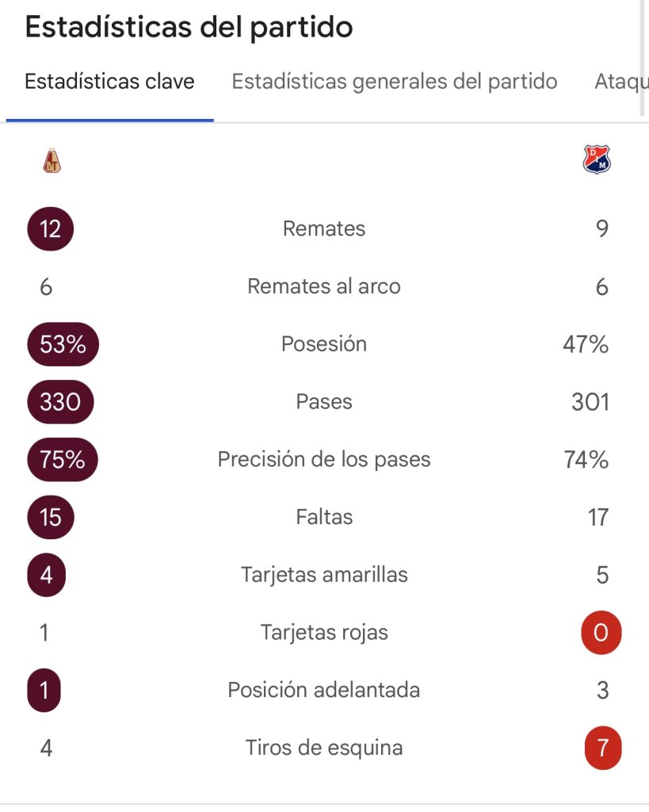Select the Estadísticas clave tab
The image size is (649, 812).
[x=109, y=82]
